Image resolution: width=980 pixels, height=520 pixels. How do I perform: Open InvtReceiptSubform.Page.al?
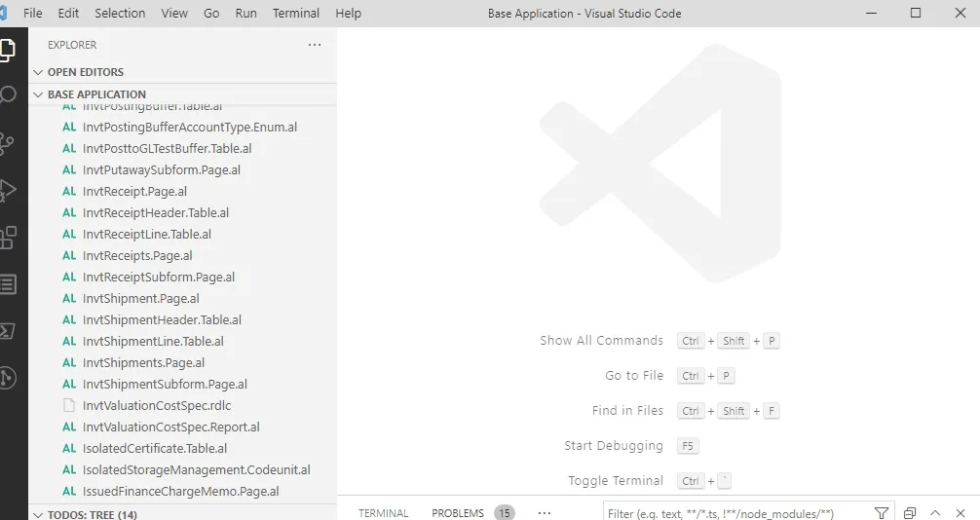point(159,277)
